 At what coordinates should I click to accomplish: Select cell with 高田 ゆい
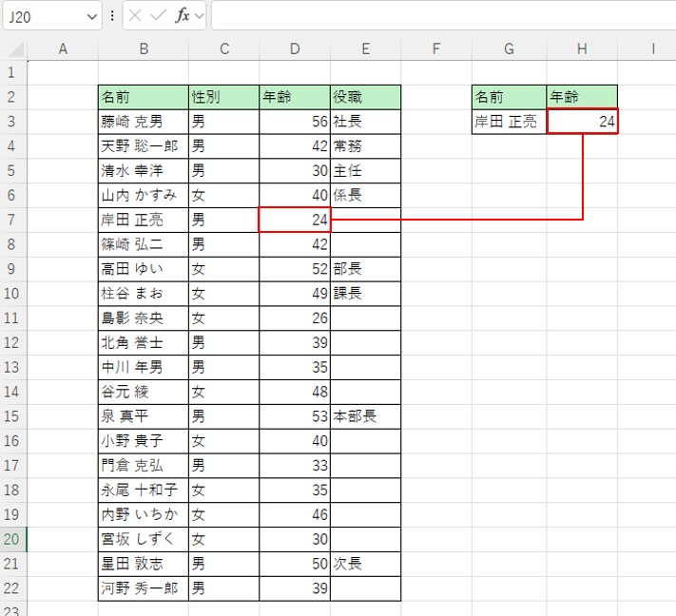click(x=144, y=269)
